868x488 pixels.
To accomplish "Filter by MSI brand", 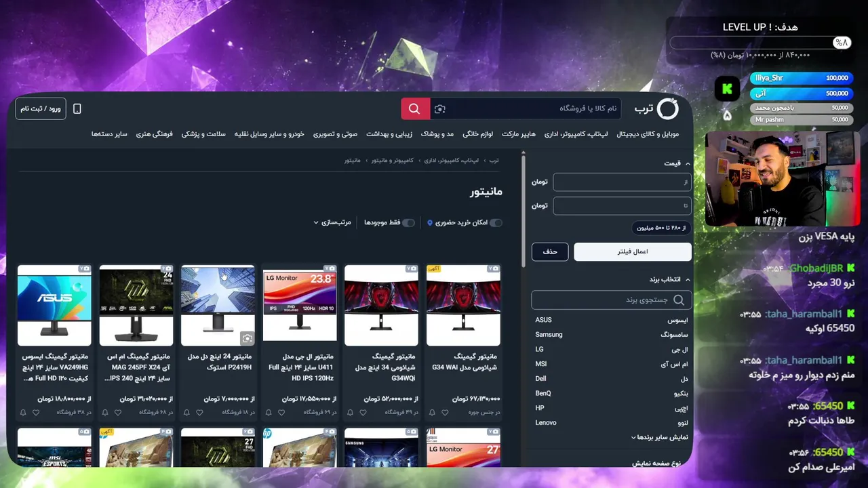I will (611, 364).
